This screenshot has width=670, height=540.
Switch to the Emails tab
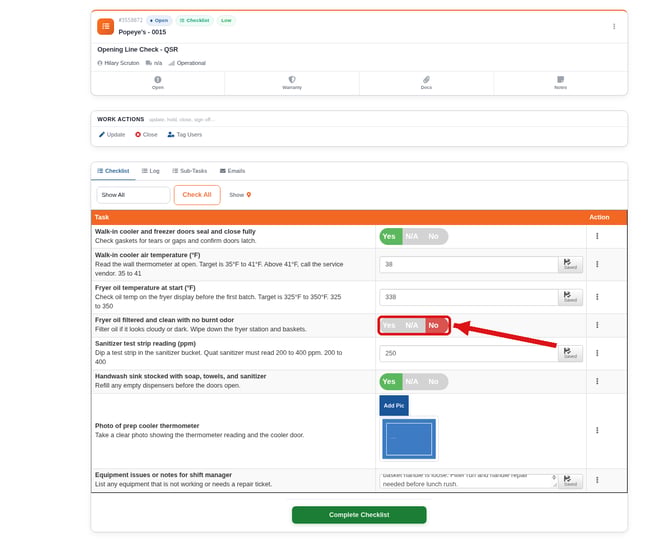[232, 171]
